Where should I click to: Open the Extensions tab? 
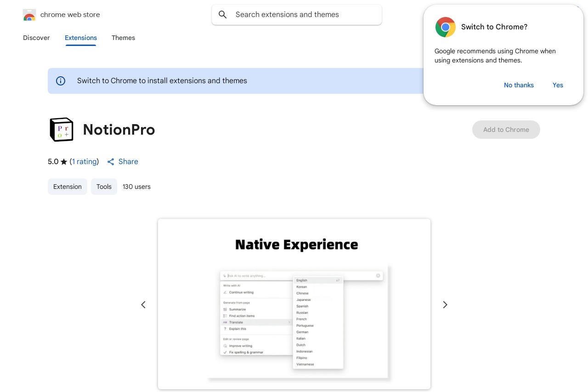tap(81, 38)
